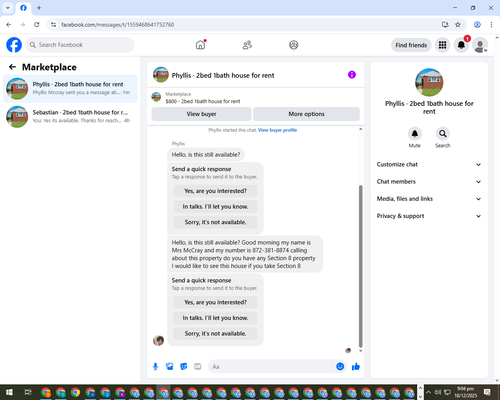Expand Customize chat section
This screenshot has height=400, width=500.
pyautogui.click(x=429, y=164)
